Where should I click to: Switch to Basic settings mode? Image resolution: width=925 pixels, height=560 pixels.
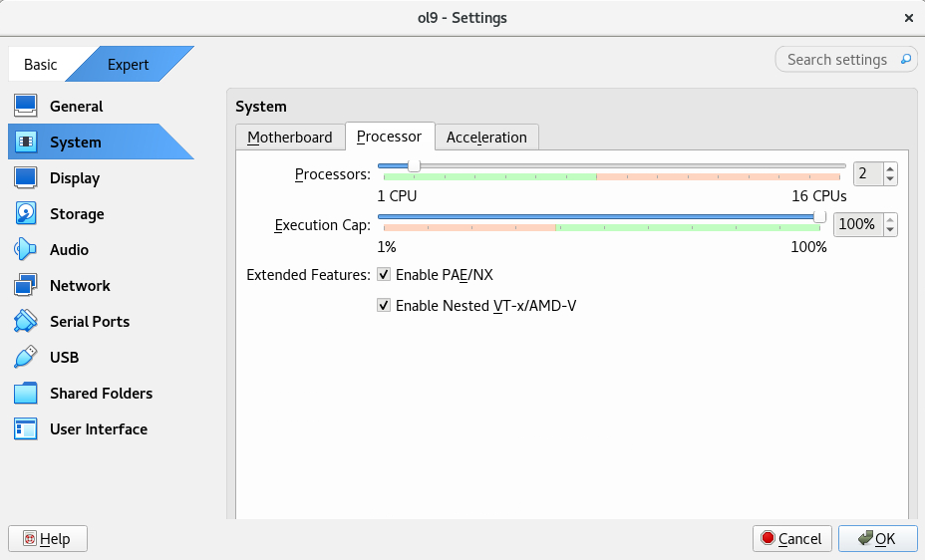point(41,65)
